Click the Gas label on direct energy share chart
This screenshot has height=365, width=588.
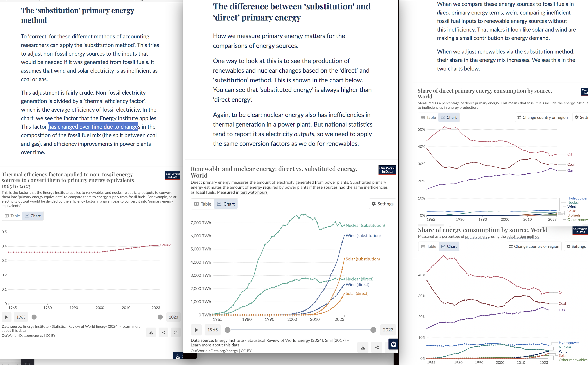click(570, 170)
